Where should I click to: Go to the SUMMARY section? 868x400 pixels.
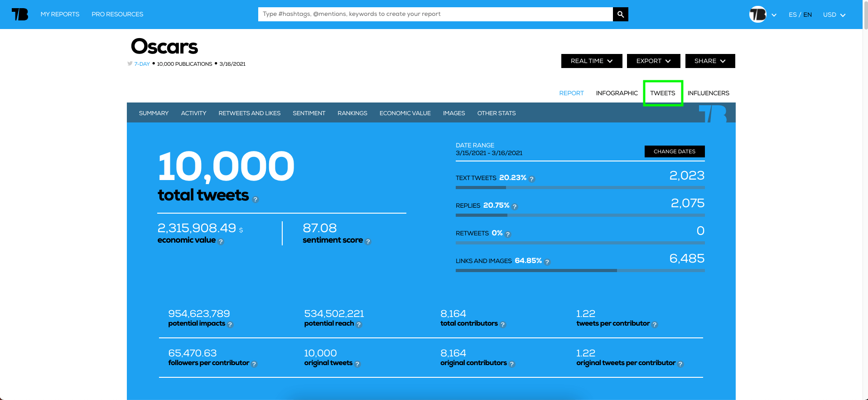pyautogui.click(x=154, y=113)
